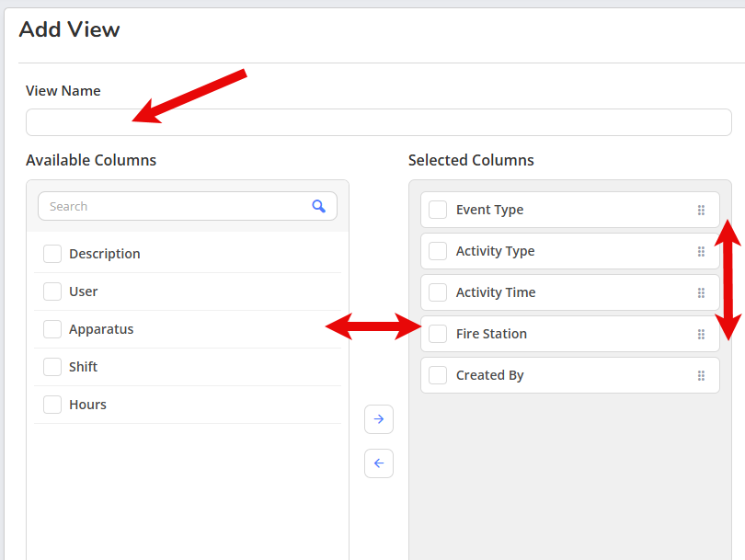Click the Activity Type drag handle
Viewport: 745px width, 560px height.
tap(701, 251)
